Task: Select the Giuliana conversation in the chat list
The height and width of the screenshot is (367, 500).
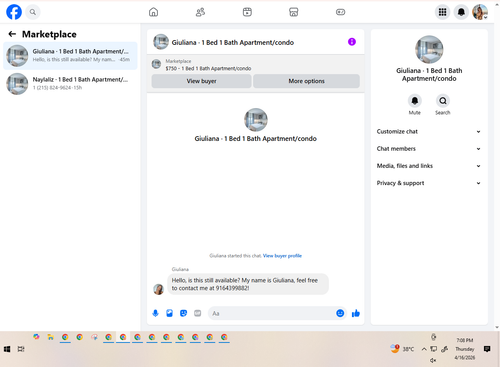Action: (70, 56)
